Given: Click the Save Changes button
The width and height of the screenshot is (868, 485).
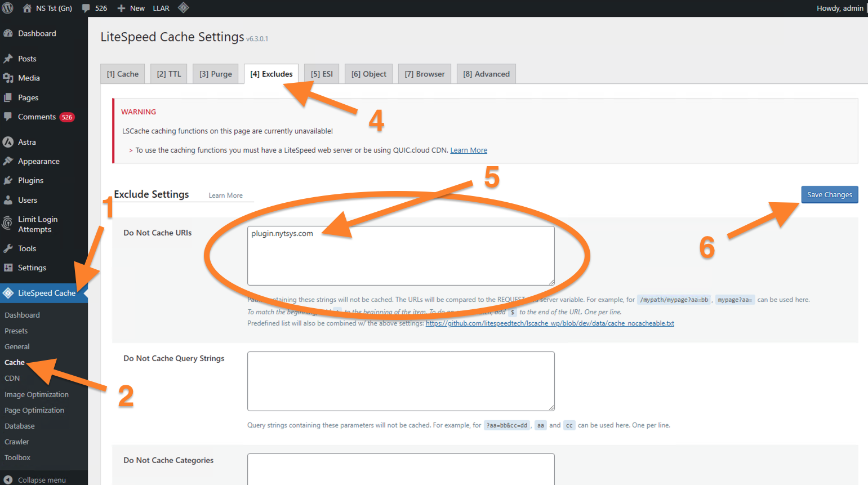Looking at the screenshot, I should click(x=830, y=194).
